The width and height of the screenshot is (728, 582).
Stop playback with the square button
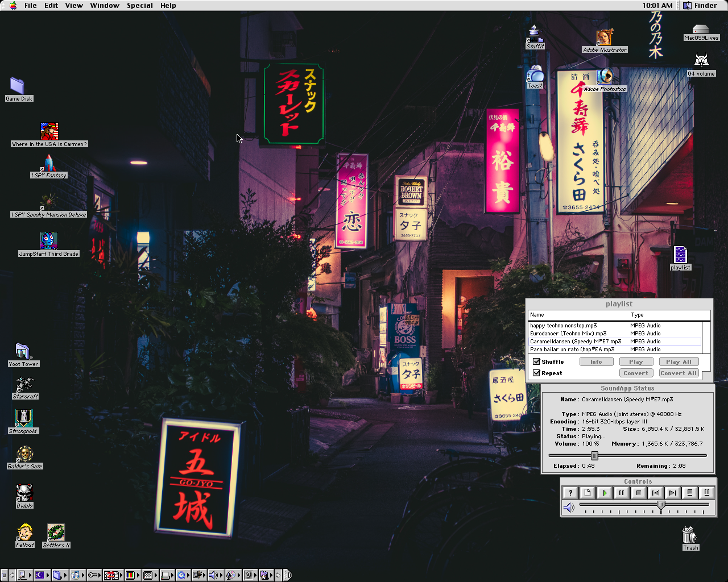pyautogui.click(x=639, y=493)
